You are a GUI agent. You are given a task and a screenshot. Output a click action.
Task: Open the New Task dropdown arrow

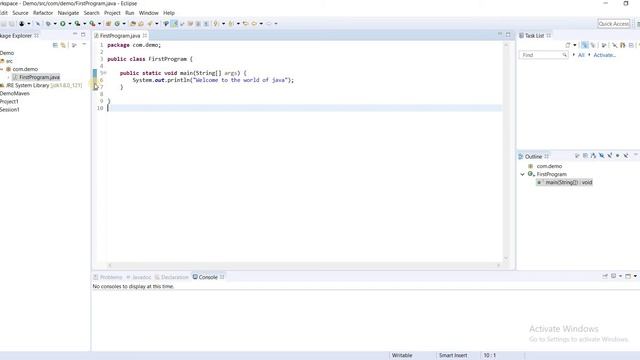pyautogui.click(x=575, y=45)
